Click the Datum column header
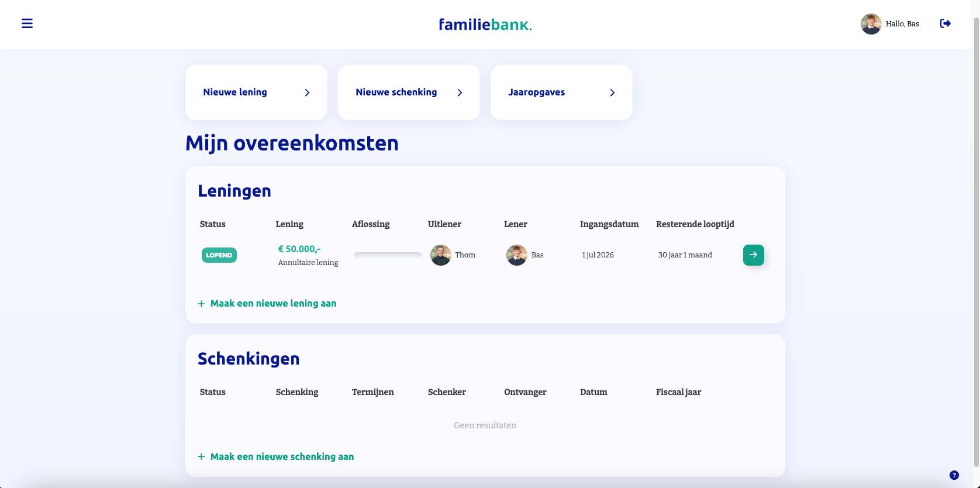The image size is (980, 488). (593, 392)
